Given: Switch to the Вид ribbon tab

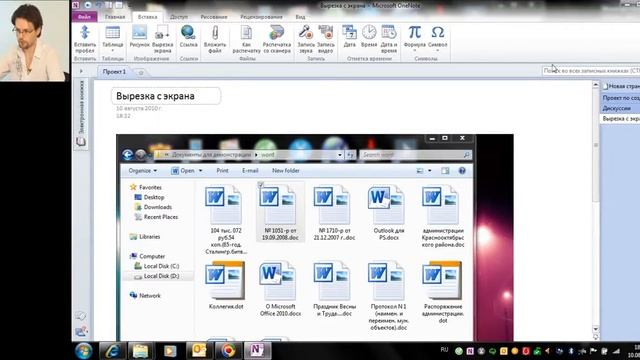Looking at the screenshot, I should tap(300, 17).
